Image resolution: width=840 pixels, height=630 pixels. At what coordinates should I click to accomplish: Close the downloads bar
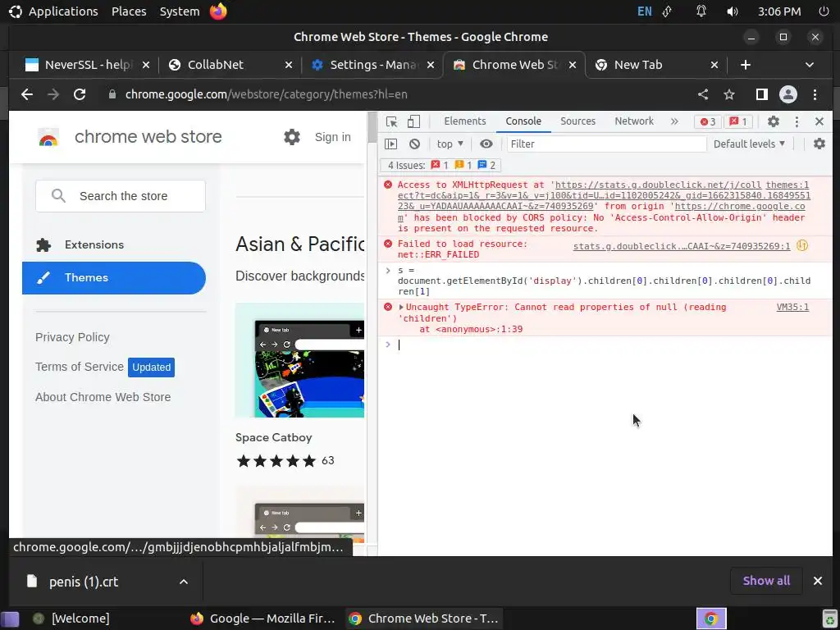[x=818, y=581]
